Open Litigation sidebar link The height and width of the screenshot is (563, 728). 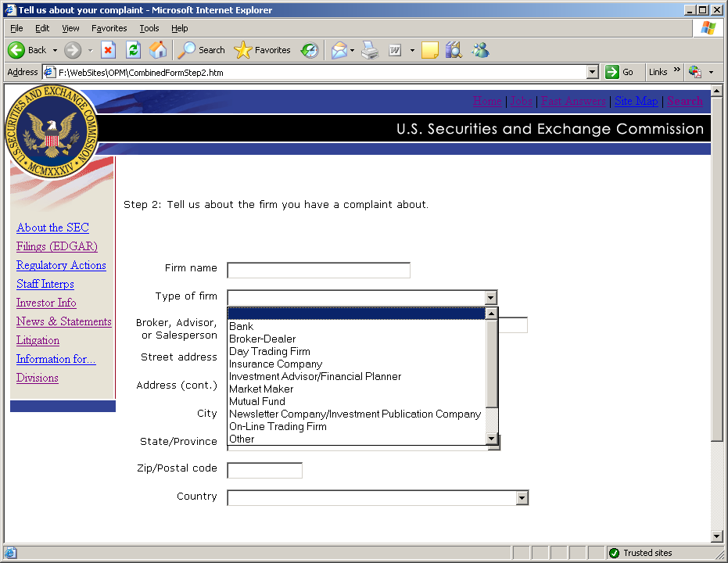(x=38, y=340)
